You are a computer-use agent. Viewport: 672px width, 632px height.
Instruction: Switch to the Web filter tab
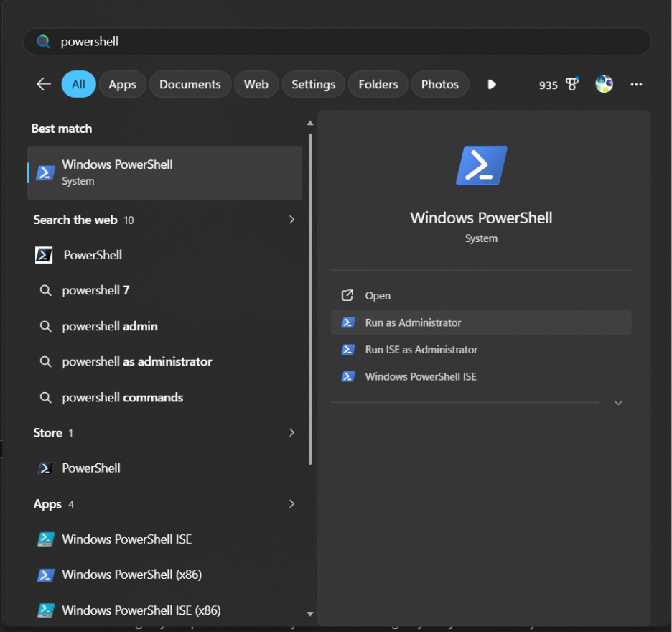coord(256,84)
